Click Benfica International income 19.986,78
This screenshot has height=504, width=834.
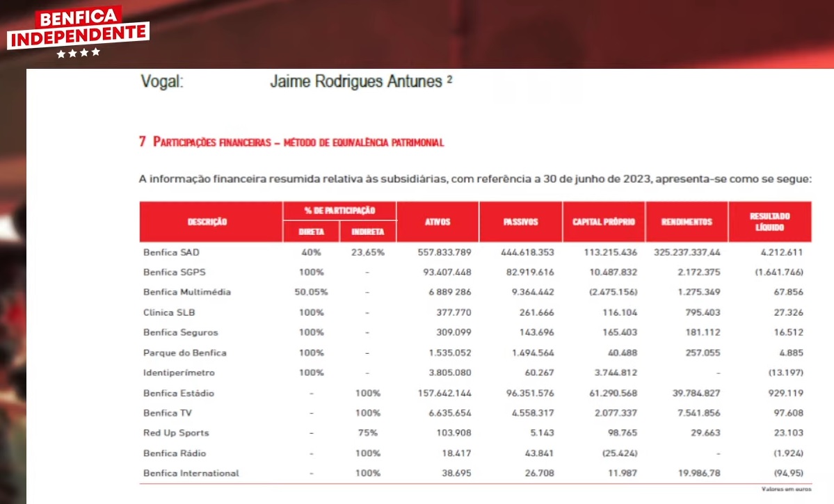[x=699, y=473]
